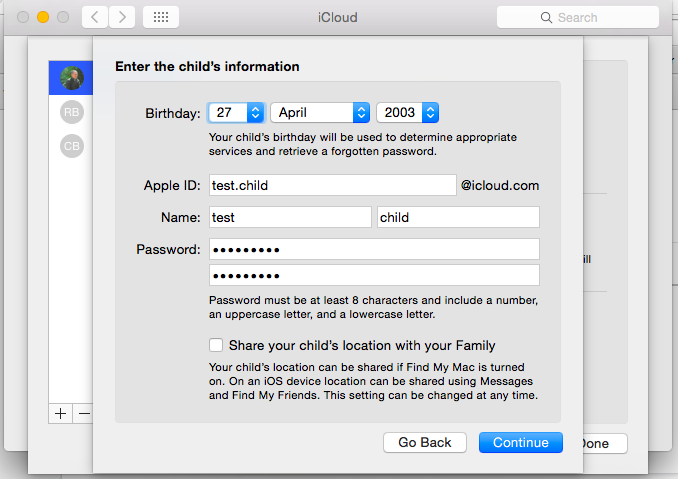
Task: Open the birthday month April dropdown
Action: point(320,113)
